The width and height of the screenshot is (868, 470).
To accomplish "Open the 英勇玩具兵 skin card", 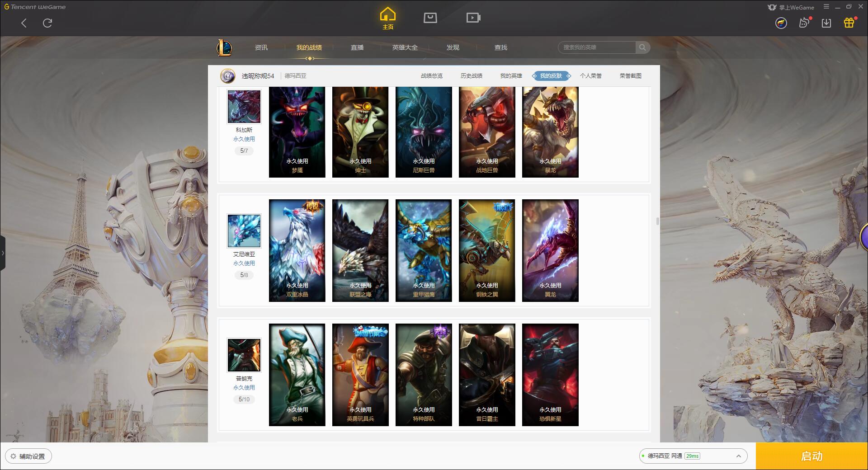I will pos(360,375).
